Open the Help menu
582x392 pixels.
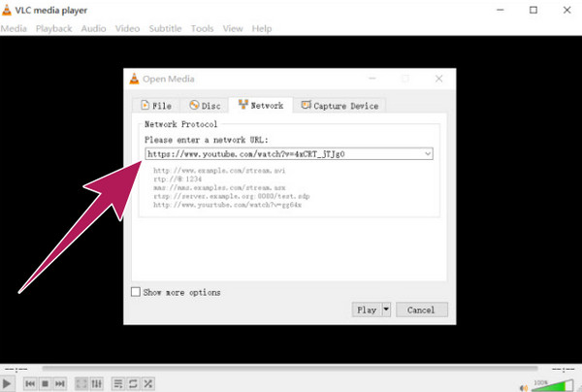click(262, 28)
